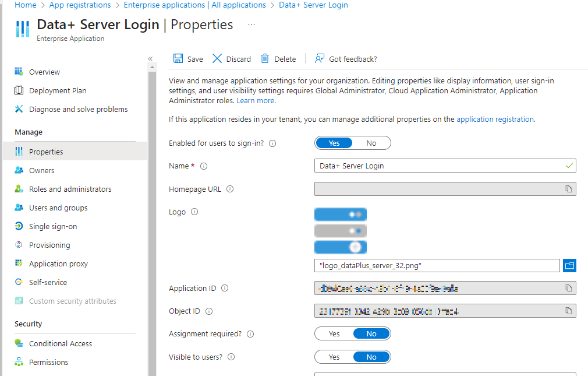The width and height of the screenshot is (588, 376).
Task: Set Visible to users to Yes
Action: point(334,357)
